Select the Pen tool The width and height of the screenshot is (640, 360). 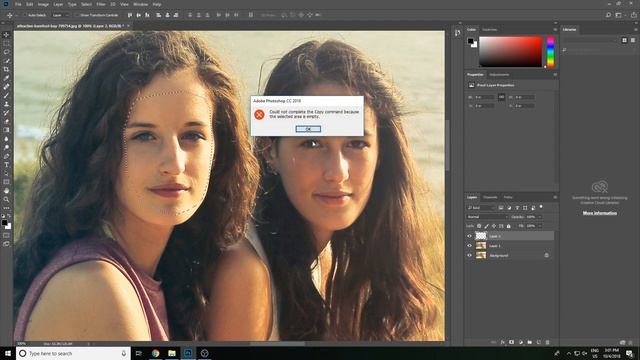tap(6, 156)
